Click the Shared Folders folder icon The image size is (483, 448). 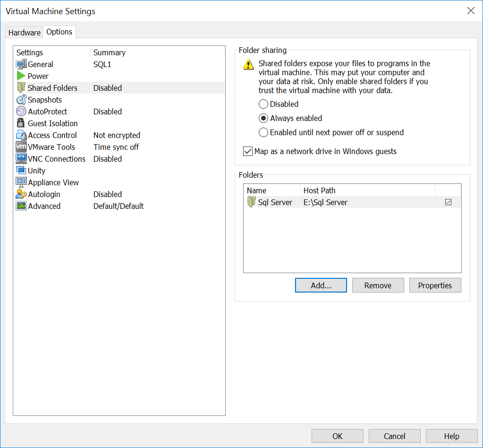click(21, 87)
